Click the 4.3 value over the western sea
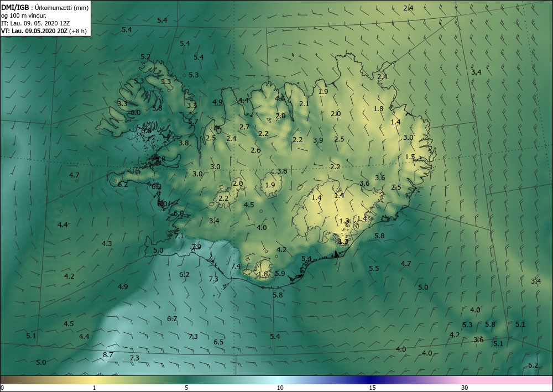Image resolution: width=553 pixels, height=392 pixels. (x=107, y=244)
